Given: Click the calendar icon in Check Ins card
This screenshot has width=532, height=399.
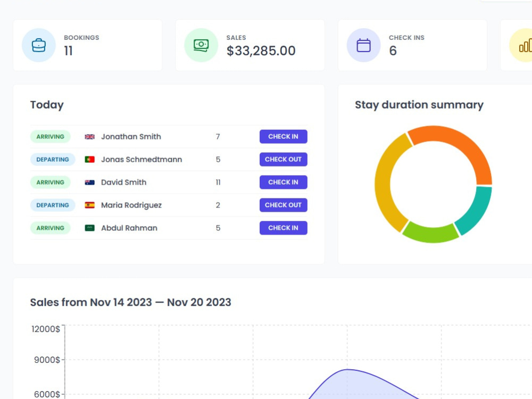Looking at the screenshot, I should 363,45.
